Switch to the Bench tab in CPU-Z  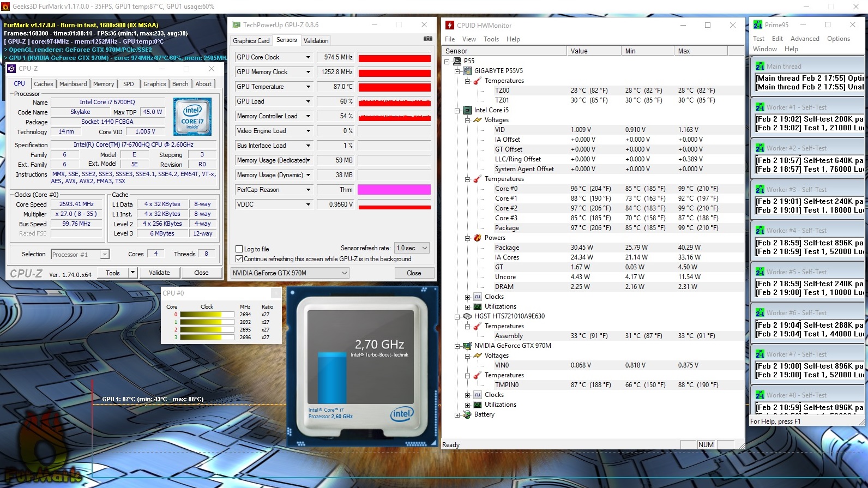point(180,84)
